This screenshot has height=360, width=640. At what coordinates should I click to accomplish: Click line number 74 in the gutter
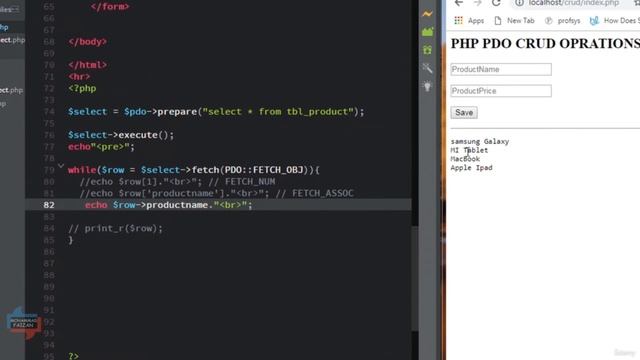(x=49, y=111)
